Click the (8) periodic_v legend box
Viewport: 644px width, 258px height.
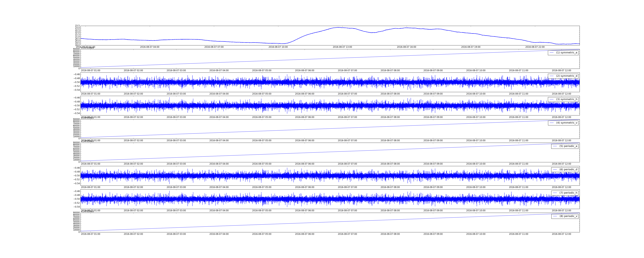click(565, 216)
